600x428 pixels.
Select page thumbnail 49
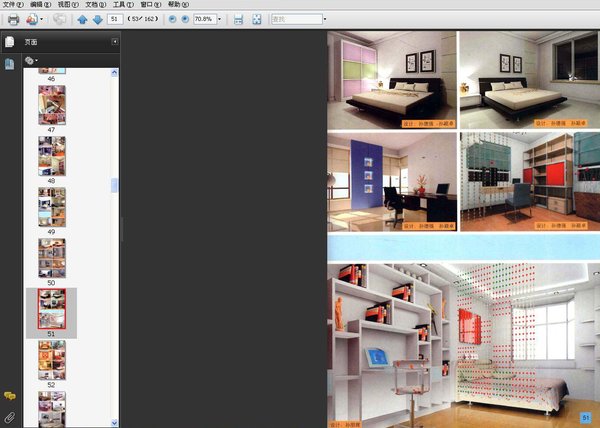point(52,207)
